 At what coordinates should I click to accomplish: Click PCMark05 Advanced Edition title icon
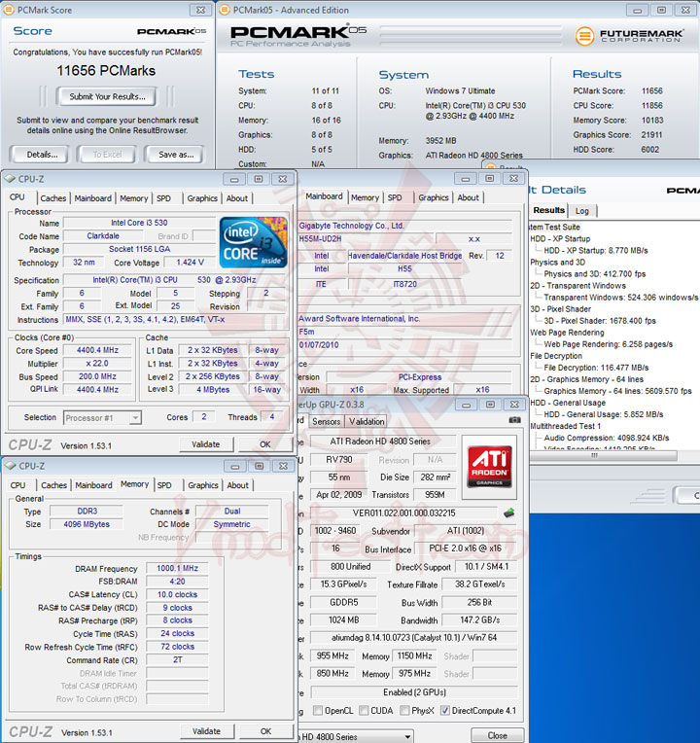tap(225, 10)
